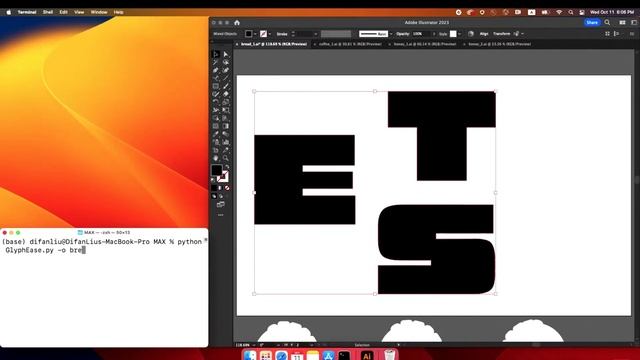Open Trash in the Dock

(x=390, y=355)
